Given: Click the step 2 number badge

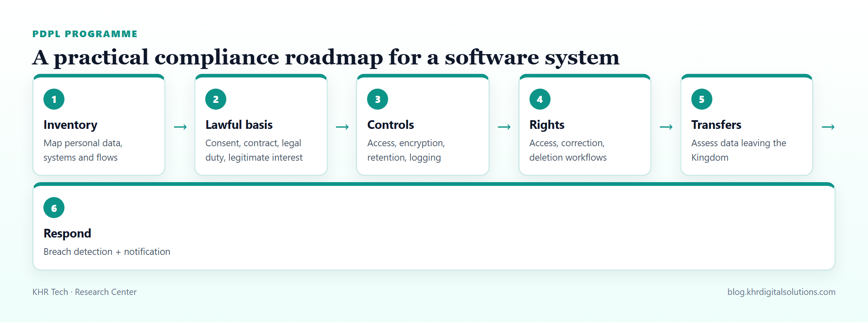Looking at the screenshot, I should 216,99.
